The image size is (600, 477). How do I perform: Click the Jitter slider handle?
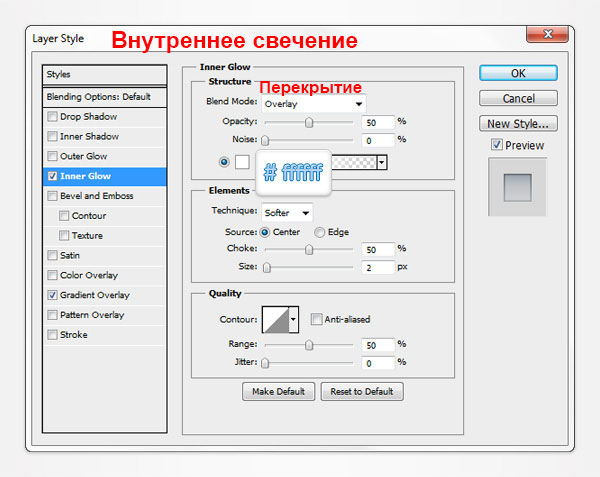point(265,363)
